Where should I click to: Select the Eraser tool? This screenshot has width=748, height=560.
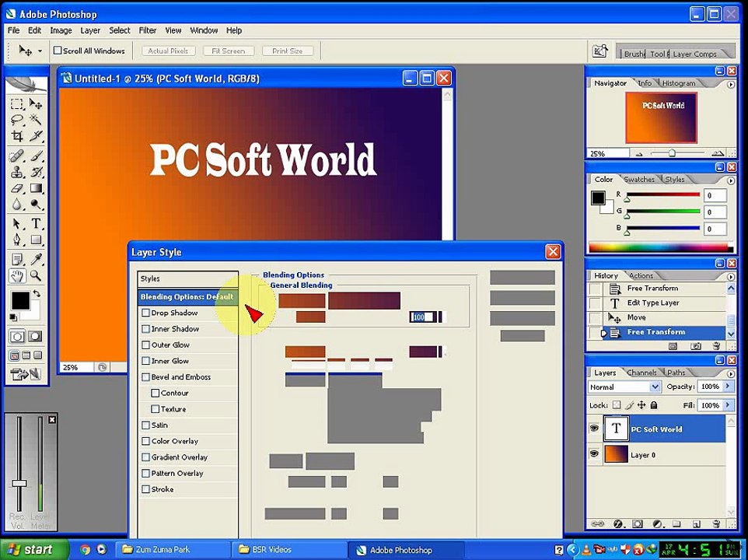tap(17, 188)
